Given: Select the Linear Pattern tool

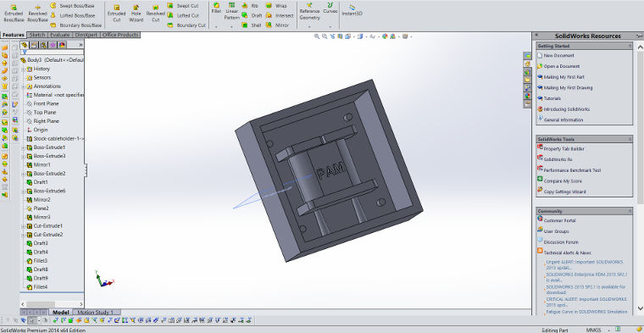Looking at the screenshot, I should click(231, 11).
